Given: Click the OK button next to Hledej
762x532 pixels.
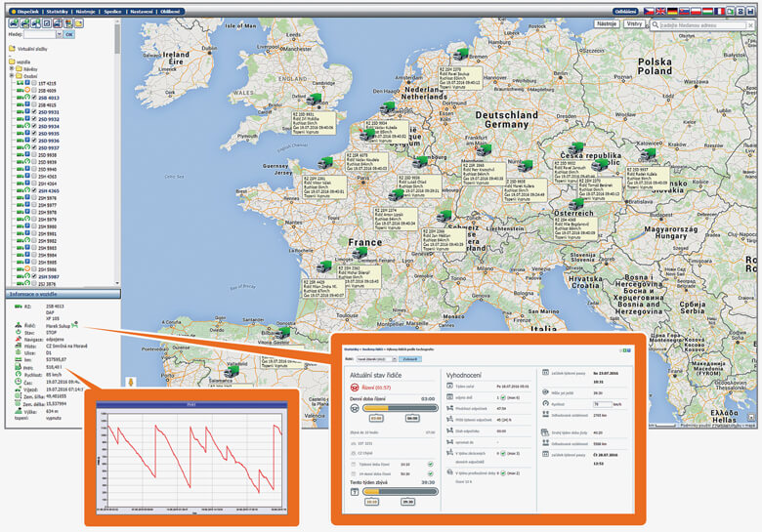Looking at the screenshot, I should coord(69,34).
